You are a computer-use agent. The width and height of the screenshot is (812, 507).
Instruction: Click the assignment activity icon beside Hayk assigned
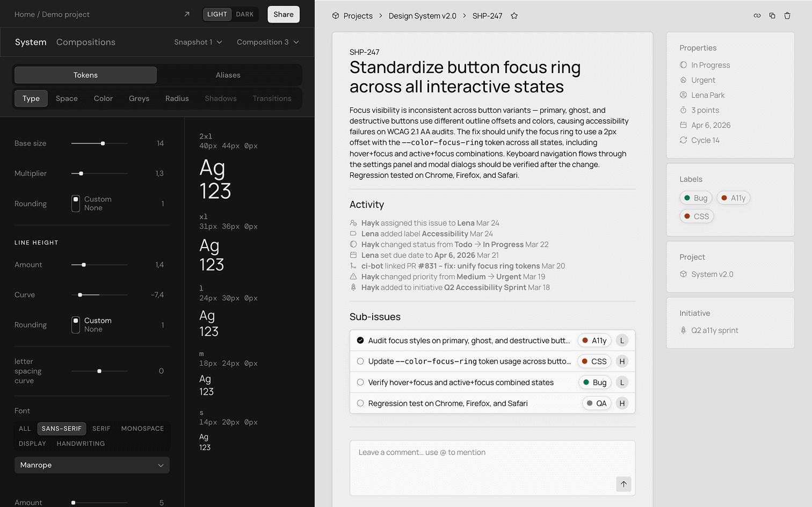tap(353, 223)
